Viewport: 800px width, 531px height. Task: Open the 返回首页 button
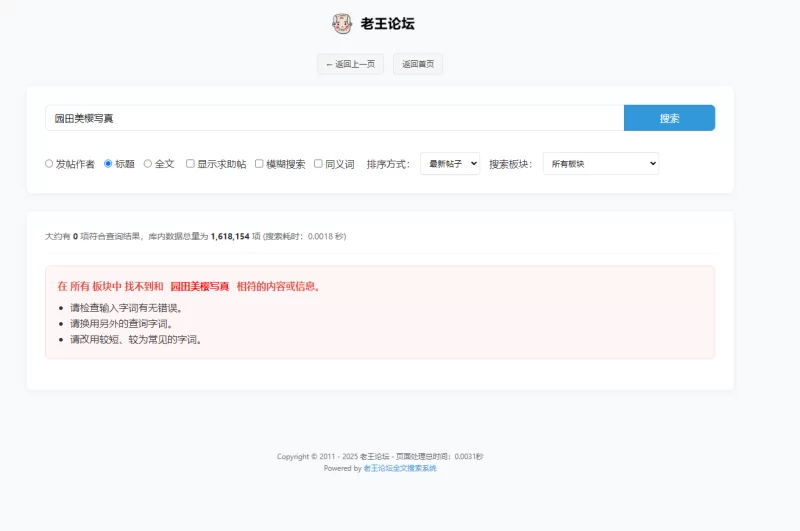click(418, 64)
